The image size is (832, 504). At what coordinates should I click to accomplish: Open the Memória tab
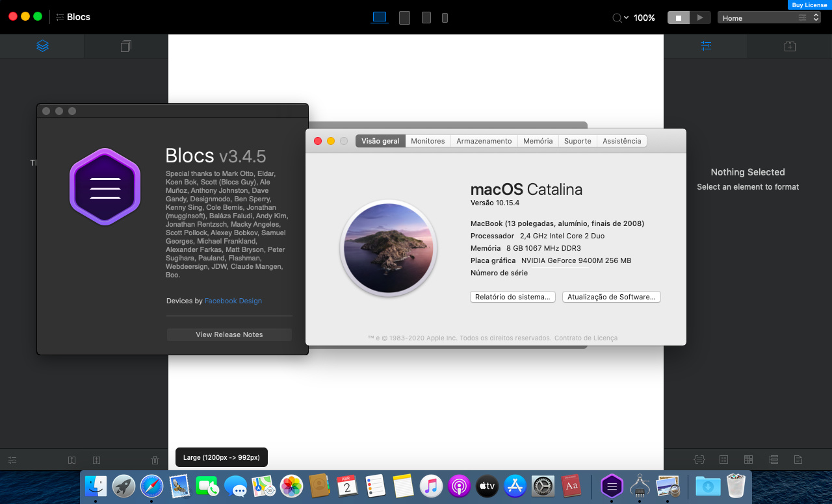pyautogui.click(x=538, y=141)
